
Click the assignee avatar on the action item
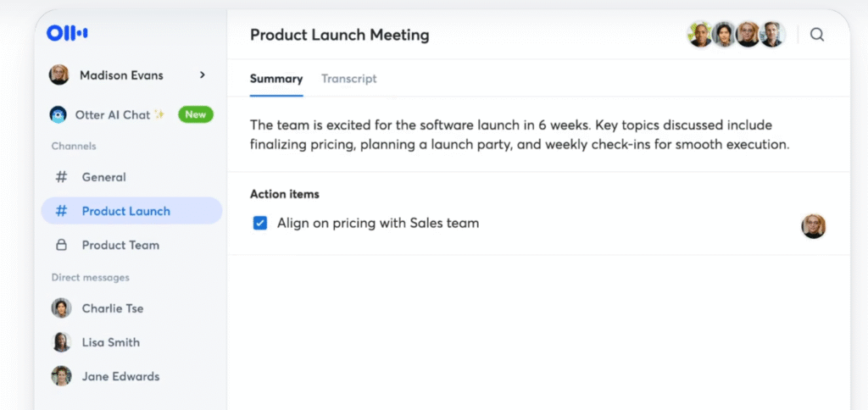pos(813,226)
